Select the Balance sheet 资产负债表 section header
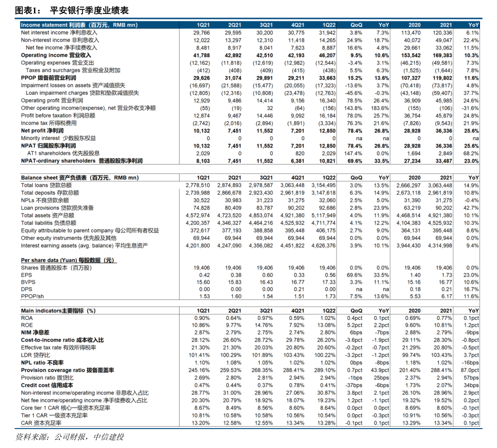Viewport: 497px width, 448px height. pos(80,178)
